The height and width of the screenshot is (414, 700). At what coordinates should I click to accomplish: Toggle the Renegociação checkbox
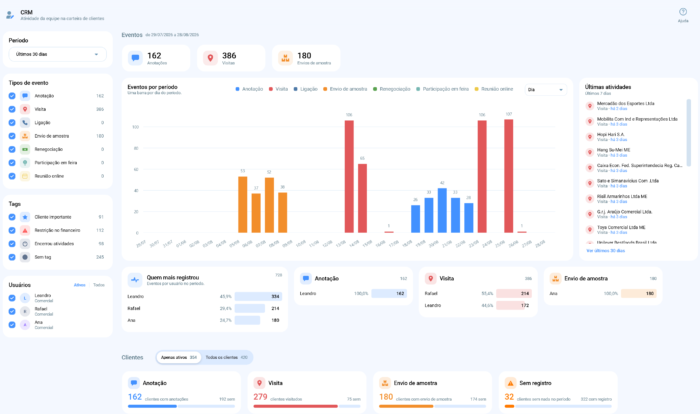tap(12, 149)
